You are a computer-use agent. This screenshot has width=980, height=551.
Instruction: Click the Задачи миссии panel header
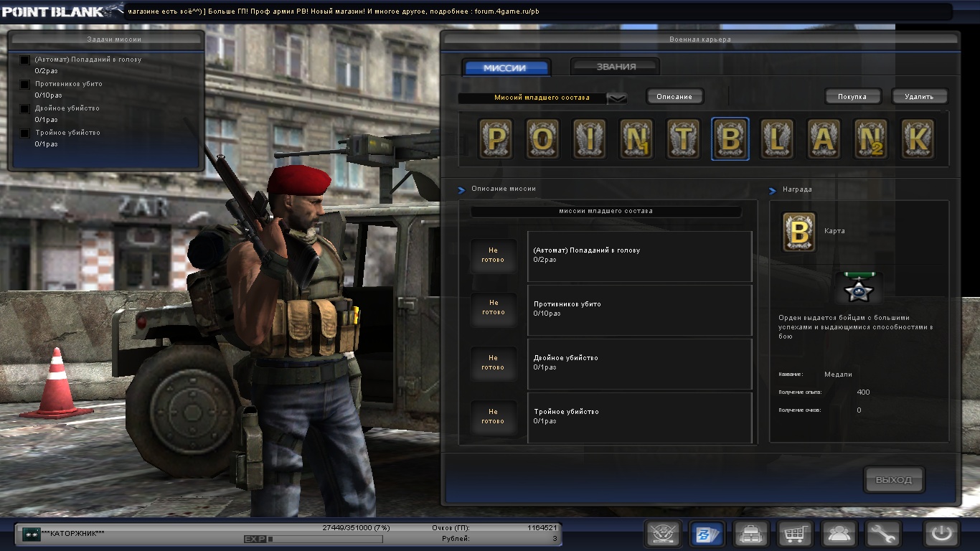[114, 39]
